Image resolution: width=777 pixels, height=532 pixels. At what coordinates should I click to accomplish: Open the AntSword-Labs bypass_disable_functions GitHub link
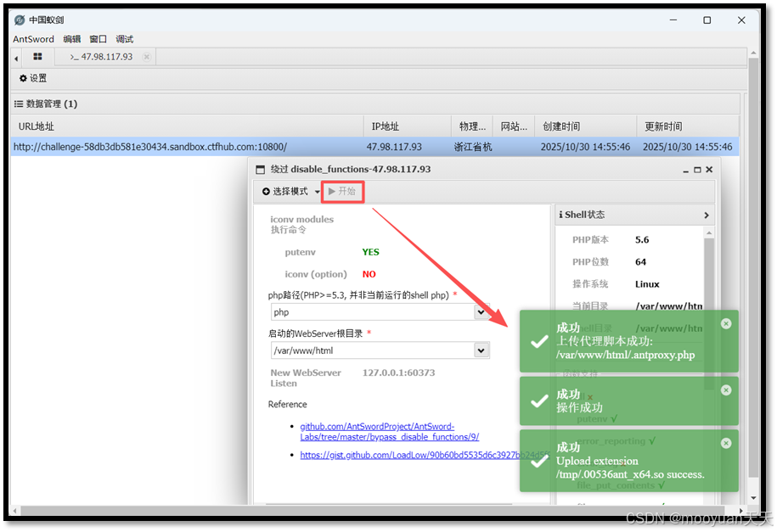(x=390, y=432)
